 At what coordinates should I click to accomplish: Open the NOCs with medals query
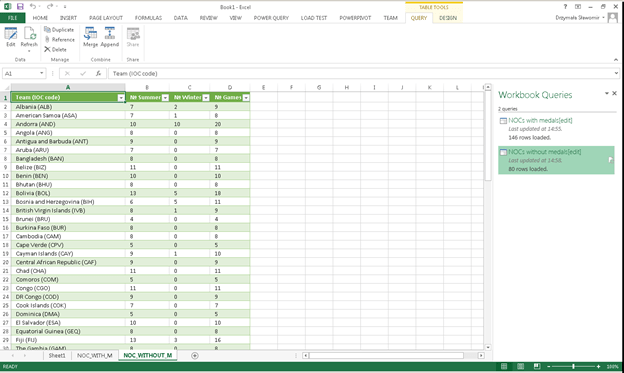click(540, 120)
